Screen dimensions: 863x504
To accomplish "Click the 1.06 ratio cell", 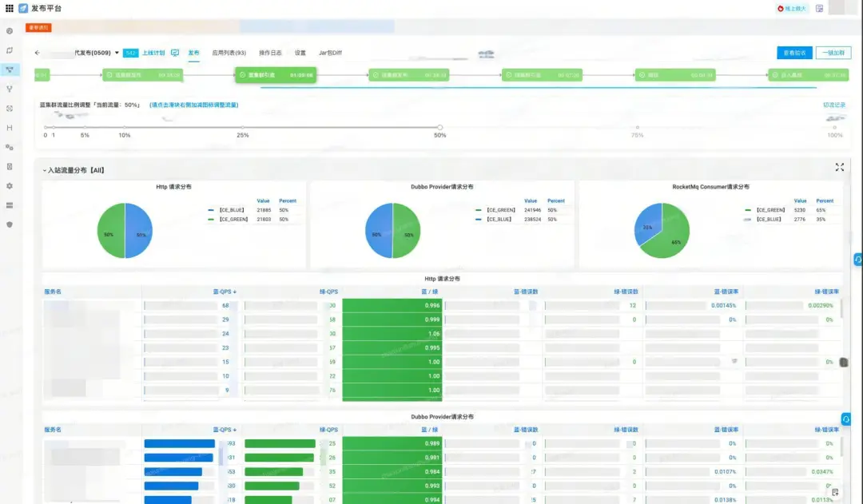I will (392, 333).
